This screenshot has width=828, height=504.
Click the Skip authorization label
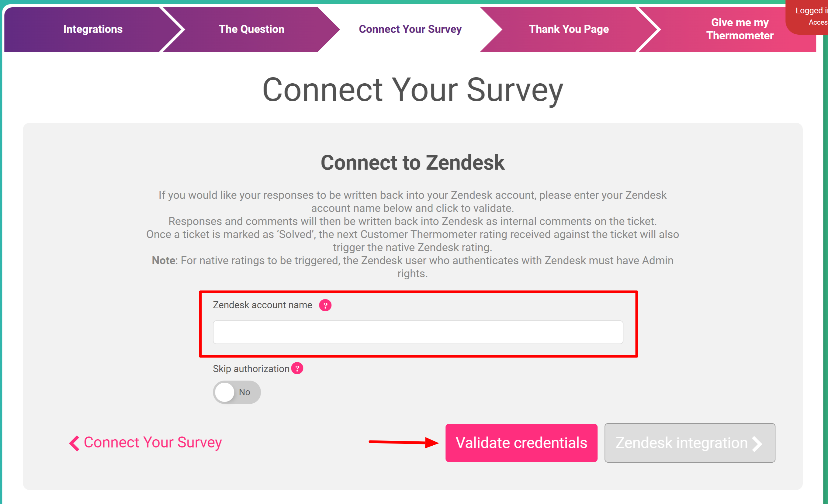coord(251,369)
